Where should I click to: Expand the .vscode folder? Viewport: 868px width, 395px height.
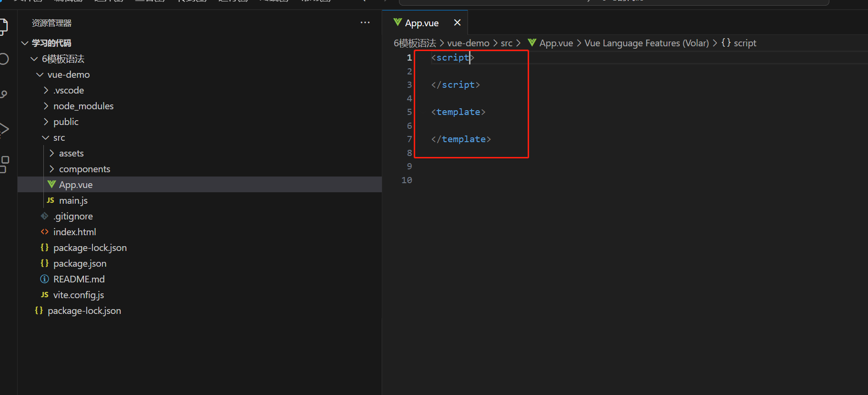click(x=46, y=90)
